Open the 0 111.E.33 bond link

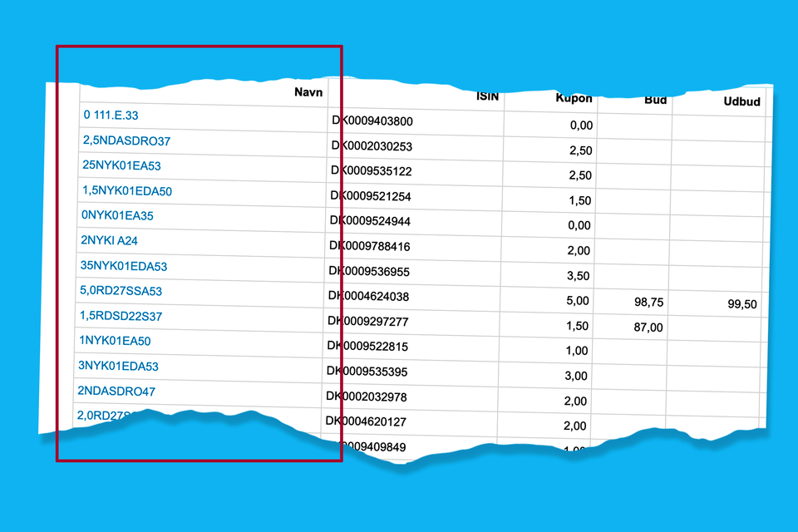point(111,116)
